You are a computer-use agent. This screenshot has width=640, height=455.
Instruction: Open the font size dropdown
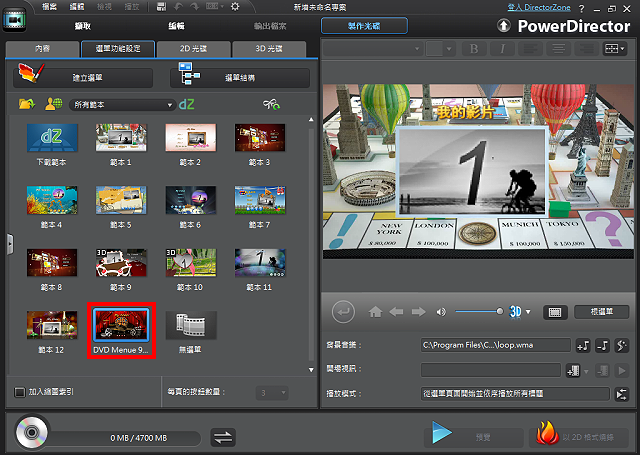point(440,49)
